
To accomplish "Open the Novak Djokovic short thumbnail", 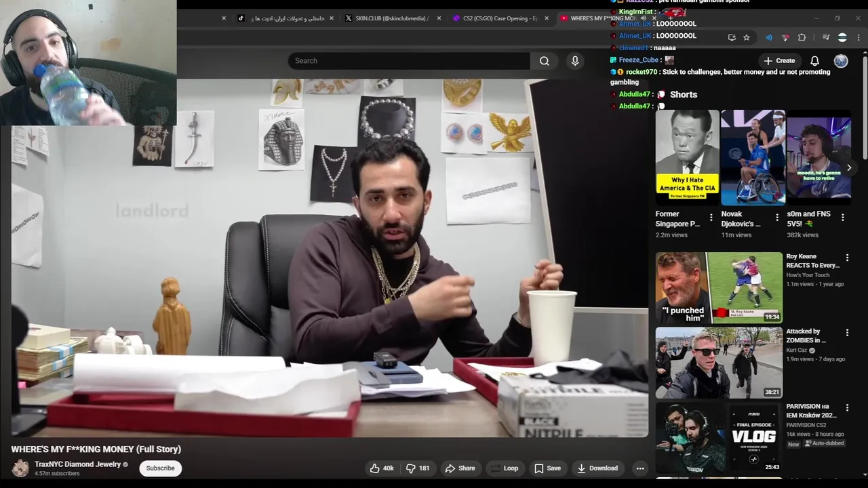I will 753,157.
